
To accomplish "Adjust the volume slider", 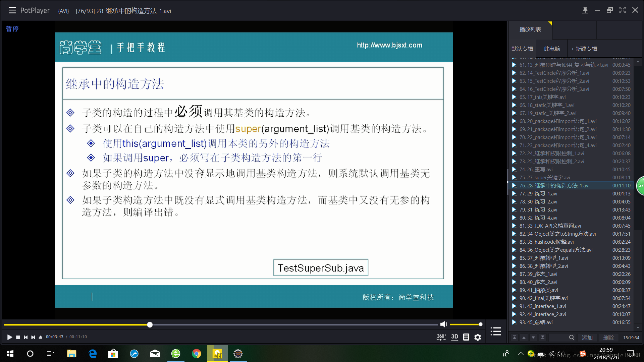I will 466,324.
